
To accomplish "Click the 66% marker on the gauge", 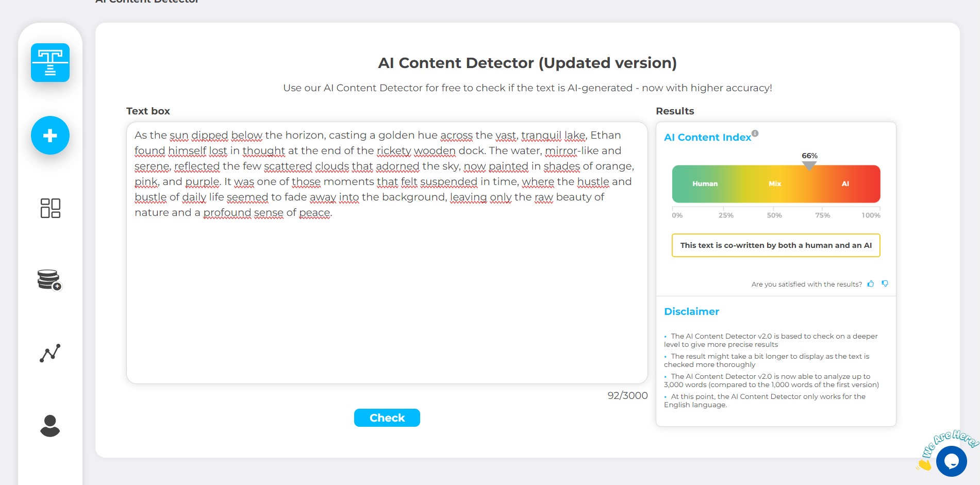I will [x=809, y=161].
